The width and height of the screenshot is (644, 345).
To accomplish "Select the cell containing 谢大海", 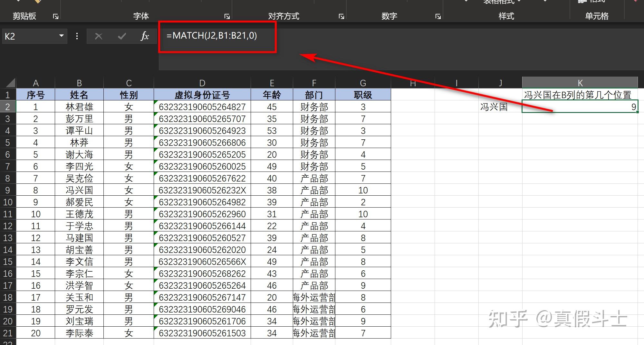I will (x=79, y=154).
